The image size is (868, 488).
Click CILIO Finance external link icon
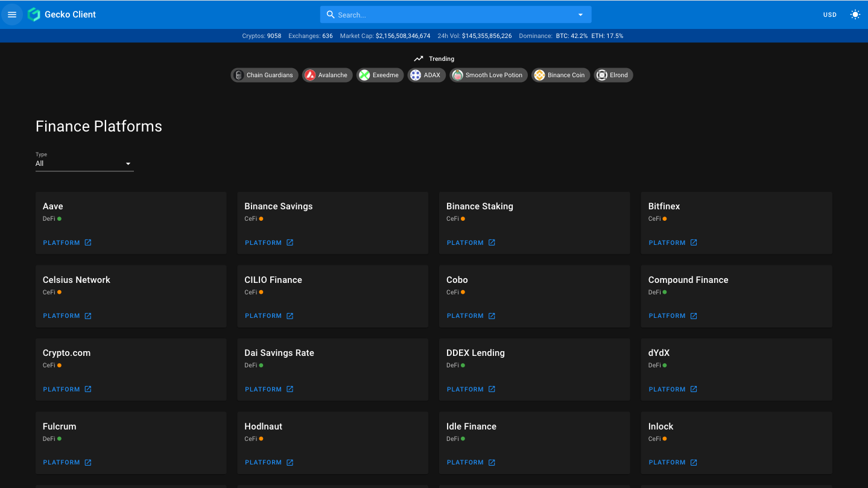(290, 316)
